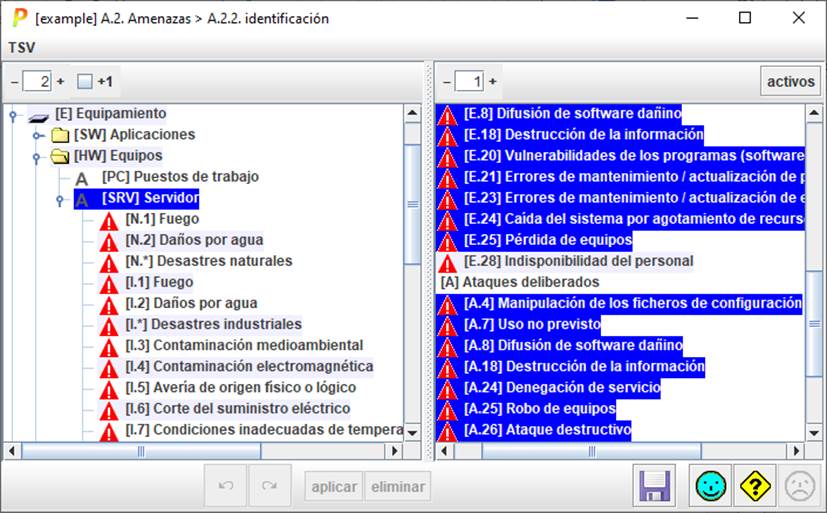Increase left panel level with plus
Image resolution: width=827 pixels, height=513 pixels.
(x=61, y=82)
